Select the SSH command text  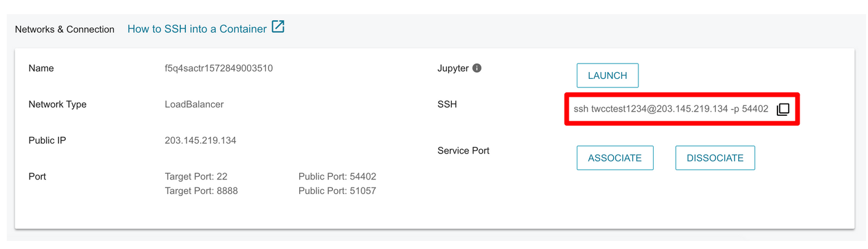click(671, 109)
